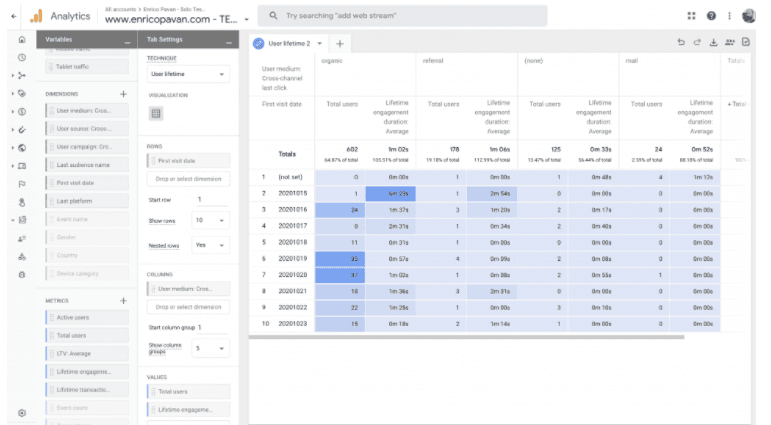Minimize the Variables panel
The image size is (771, 425).
click(x=126, y=40)
